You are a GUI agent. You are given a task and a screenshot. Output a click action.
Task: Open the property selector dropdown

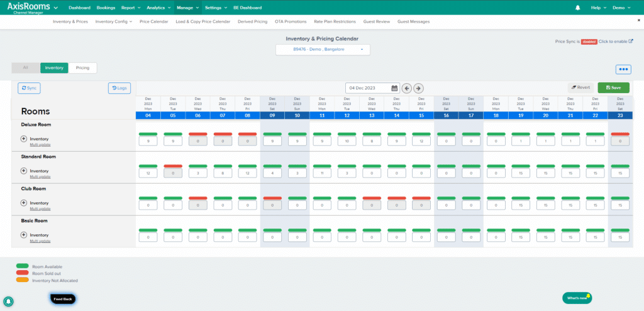[x=323, y=49]
